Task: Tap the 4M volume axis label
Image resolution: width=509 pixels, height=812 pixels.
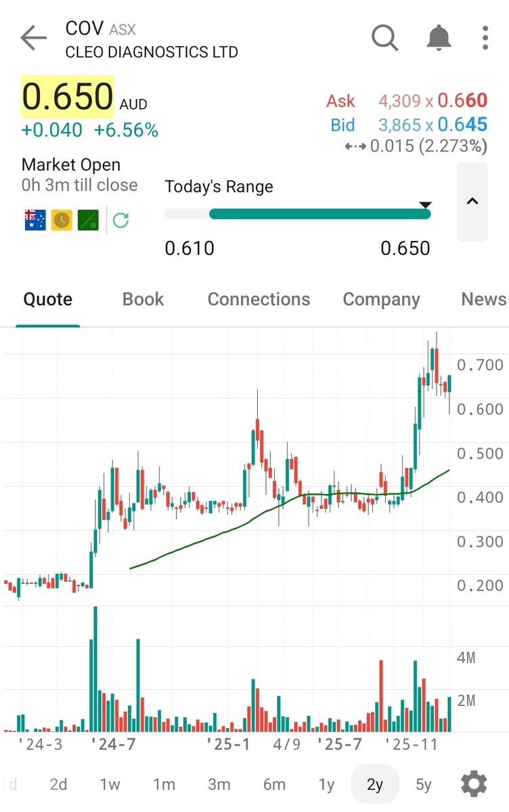Action: click(x=466, y=657)
